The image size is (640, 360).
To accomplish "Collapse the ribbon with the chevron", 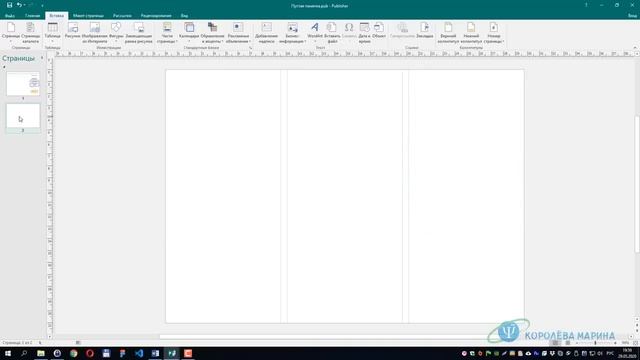I will [x=635, y=48].
